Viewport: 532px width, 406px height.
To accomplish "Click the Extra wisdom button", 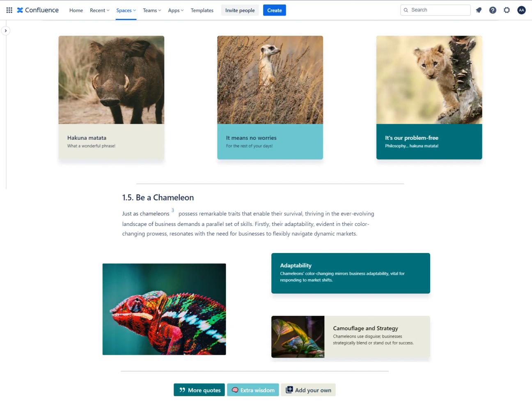I will 253,390.
